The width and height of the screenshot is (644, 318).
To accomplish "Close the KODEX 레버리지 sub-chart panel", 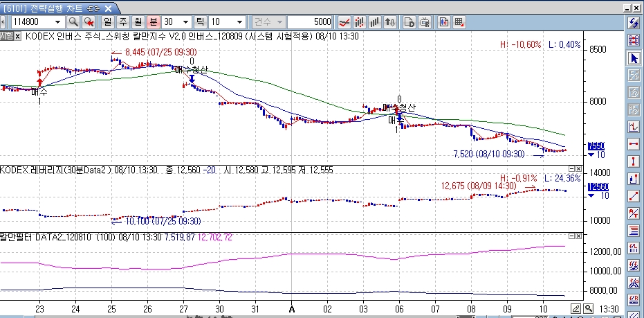I will click(x=580, y=169).
